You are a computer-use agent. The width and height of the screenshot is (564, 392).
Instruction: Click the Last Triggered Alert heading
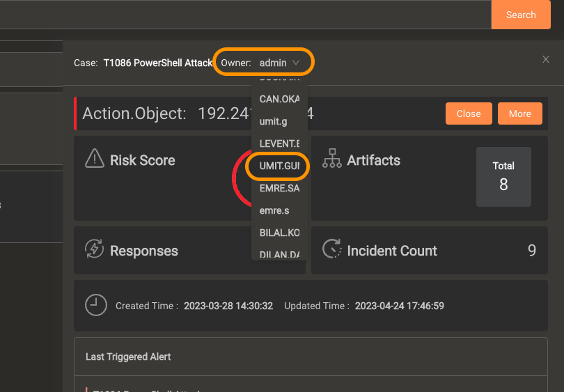128,356
